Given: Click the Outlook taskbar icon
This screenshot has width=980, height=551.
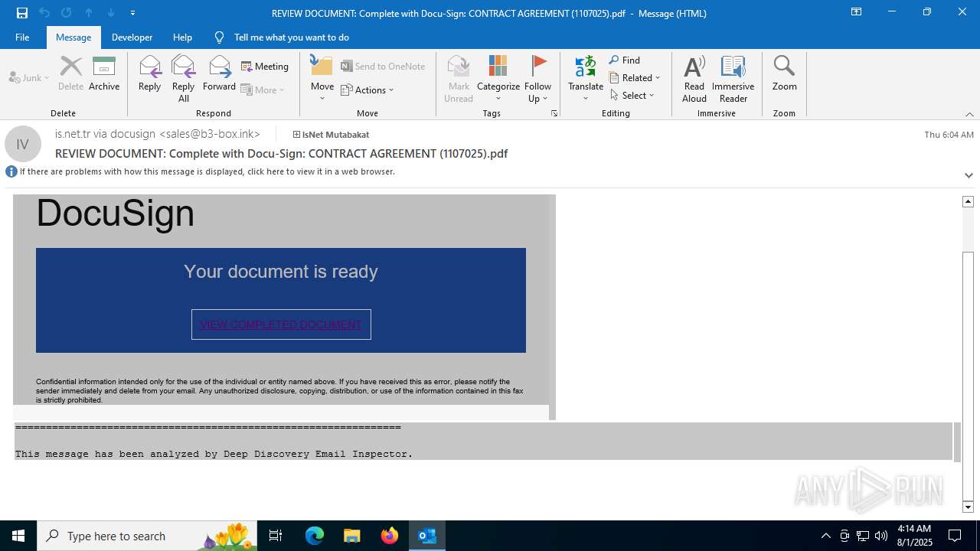Looking at the screenshot, I should pos(427,536).
